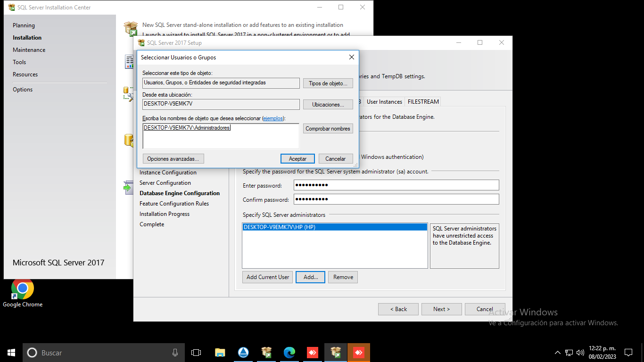Select Maintenance in the Installation Center sidebar
The image size is (644, 362).
coord(29,50)
